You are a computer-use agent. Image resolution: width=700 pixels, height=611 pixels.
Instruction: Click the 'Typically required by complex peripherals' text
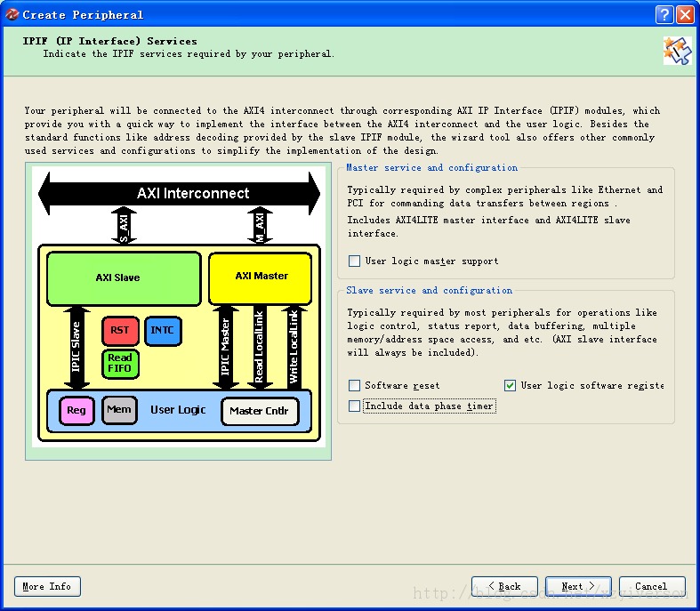[505, 197]
